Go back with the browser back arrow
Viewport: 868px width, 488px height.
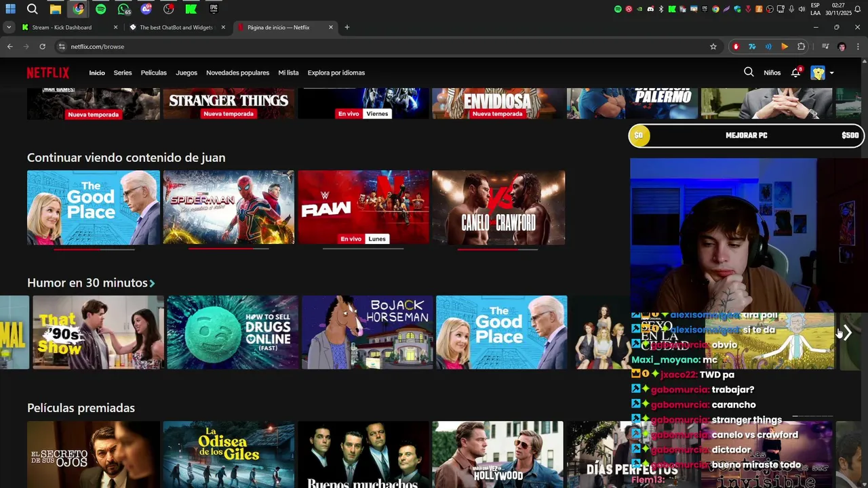pos(9,47)
